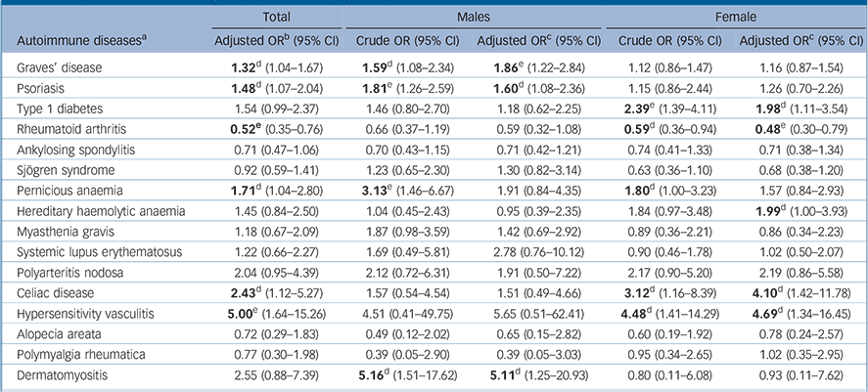Click the Crude OR header under Males

click(402, 42)
